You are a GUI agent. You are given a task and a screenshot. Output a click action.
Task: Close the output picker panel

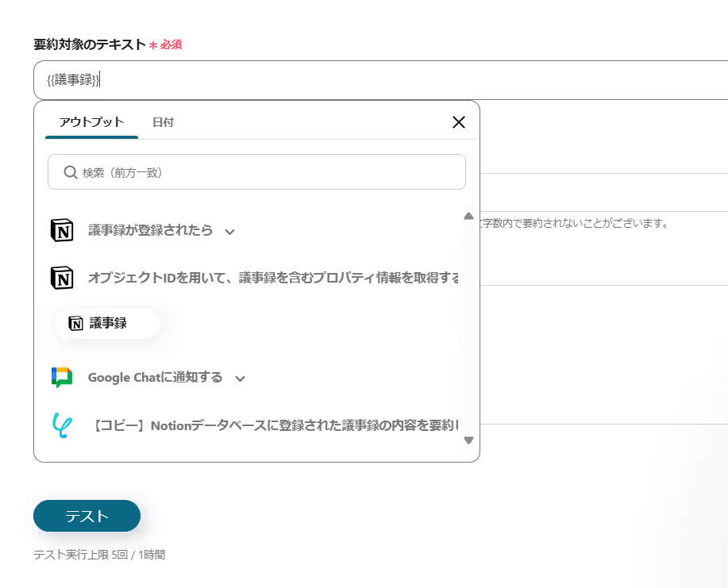pyautogui.click(x=459, y=122)
